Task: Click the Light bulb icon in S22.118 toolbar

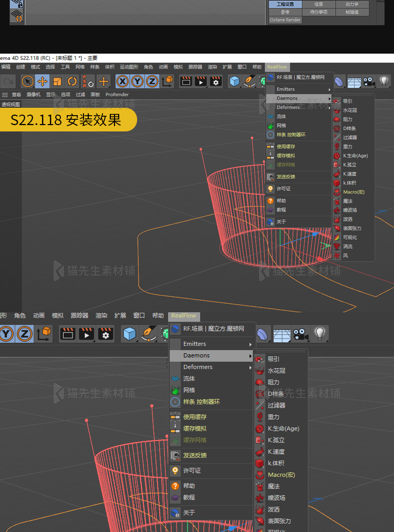Action: [384, 81]
